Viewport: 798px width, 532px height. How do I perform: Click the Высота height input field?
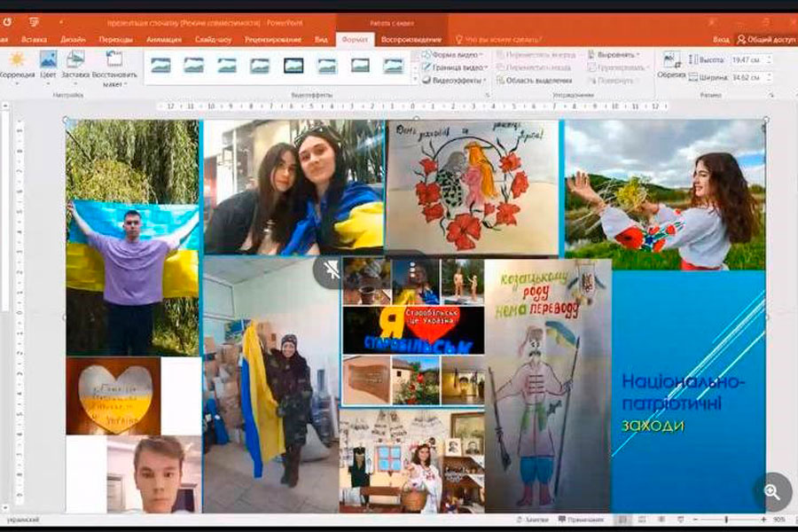pos(746,59)
